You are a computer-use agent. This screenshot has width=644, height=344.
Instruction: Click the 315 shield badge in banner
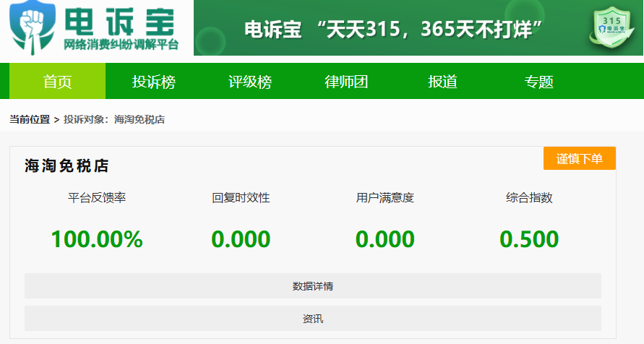click(x=611, y=27)
